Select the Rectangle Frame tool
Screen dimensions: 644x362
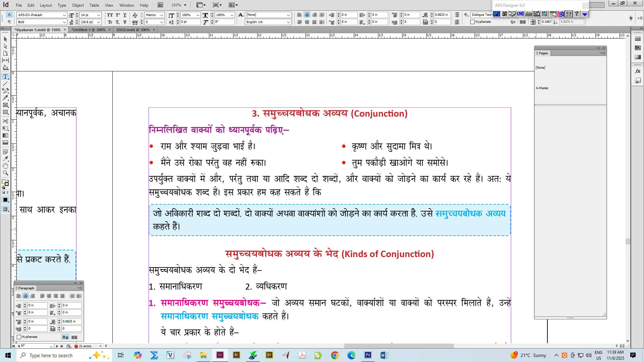(5, 105)
